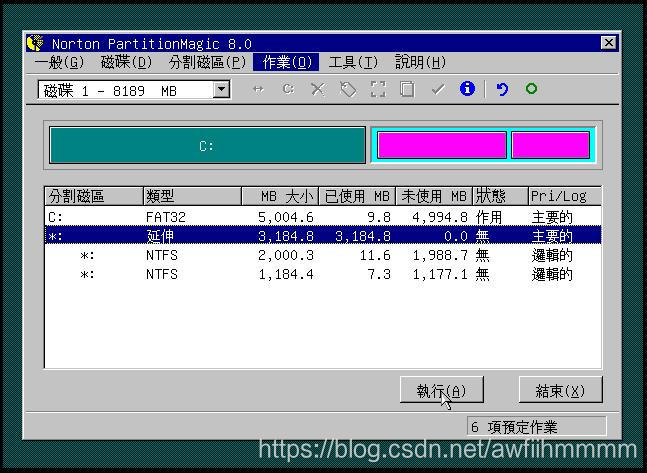Open the 磁碟(D) menu
This screenshot has width=647, height=473.
127,63
